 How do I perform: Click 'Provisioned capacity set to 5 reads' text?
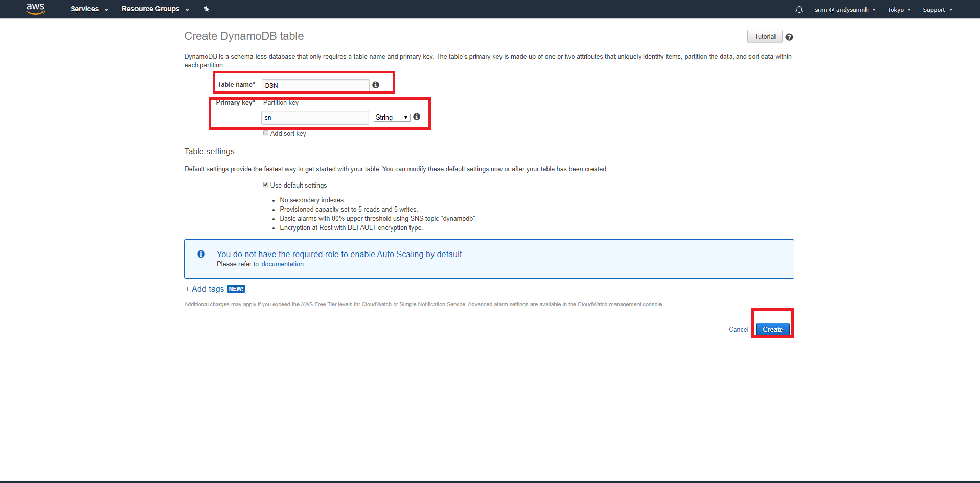[349, 210]
